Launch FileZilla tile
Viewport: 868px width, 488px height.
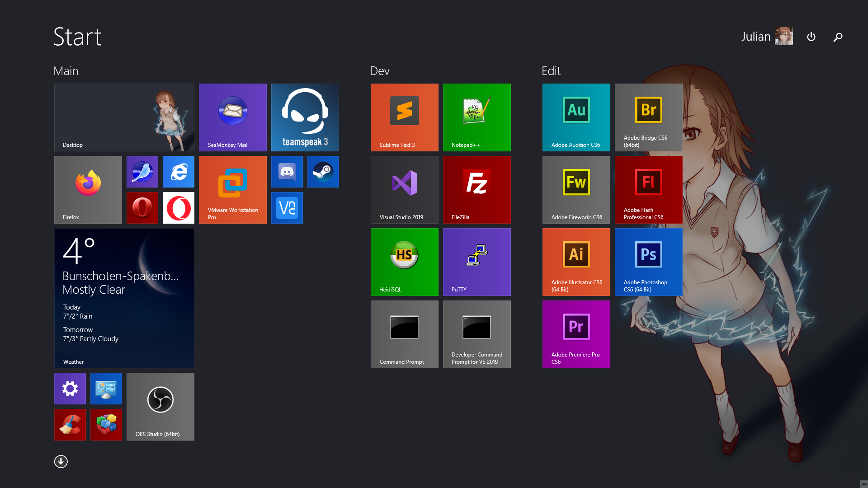pos(477,190)
